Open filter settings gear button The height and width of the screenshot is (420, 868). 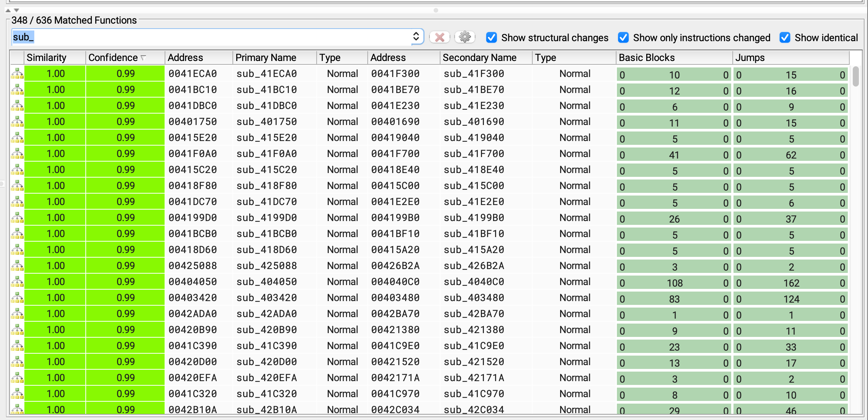click(x=465, y=37)
